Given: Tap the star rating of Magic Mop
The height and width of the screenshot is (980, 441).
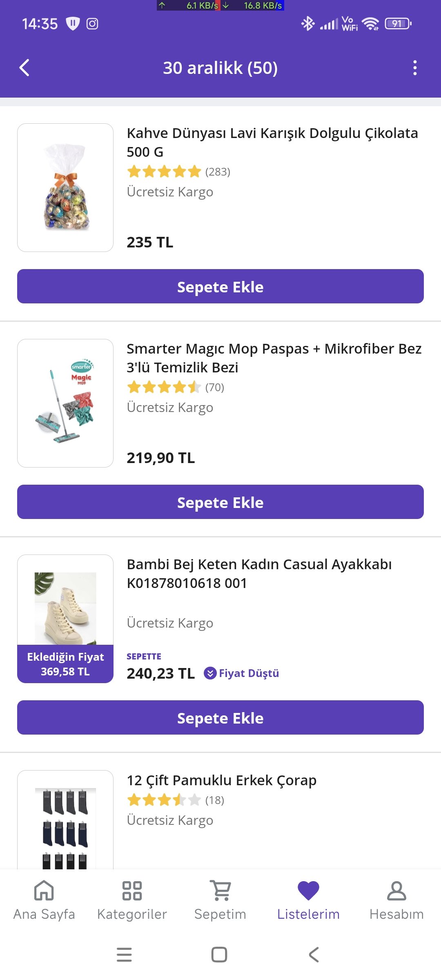Looking at the screenshot, I should pyautogui.click(x=164, y=387).
